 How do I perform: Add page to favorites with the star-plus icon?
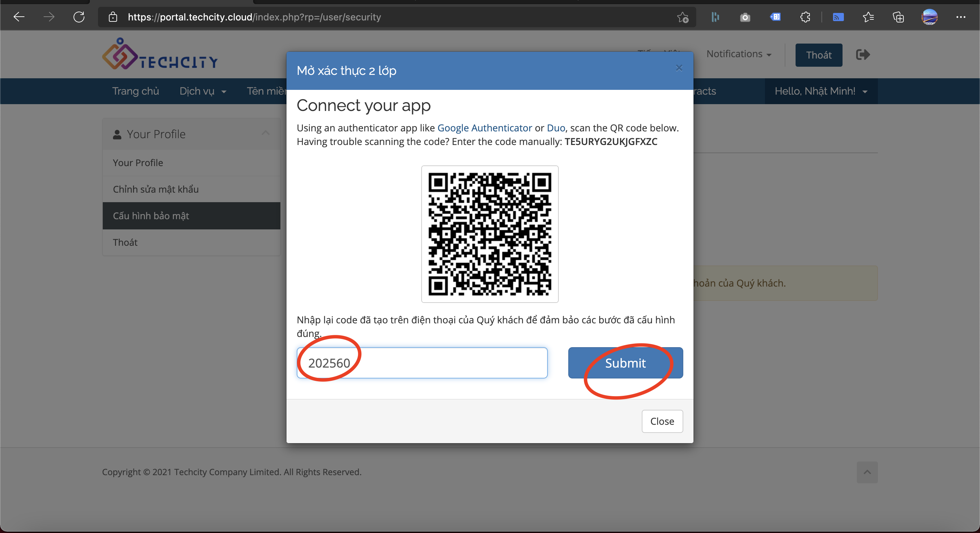(683, 17)
